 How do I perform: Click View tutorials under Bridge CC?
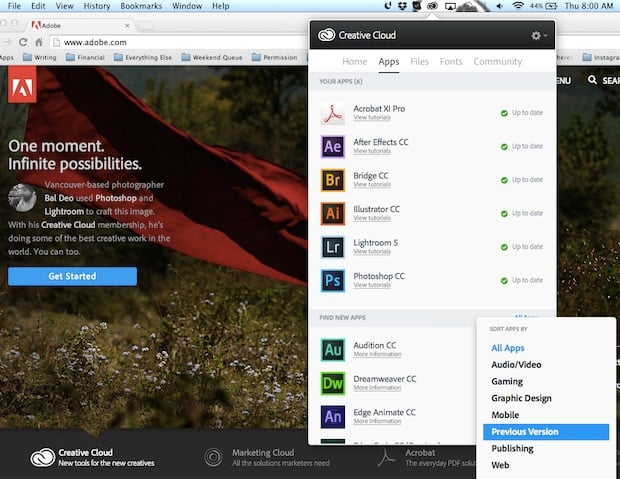point(372,184)
